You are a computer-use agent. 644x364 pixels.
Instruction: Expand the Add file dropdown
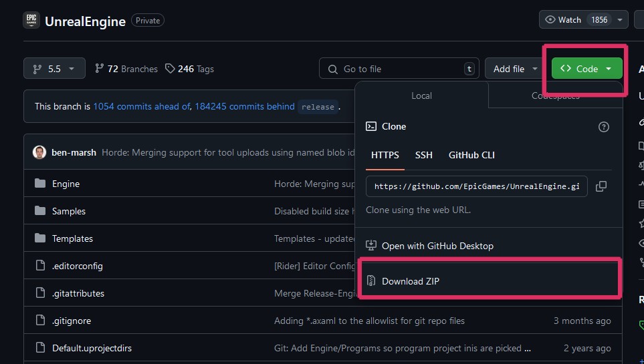[x=516, y=69]
